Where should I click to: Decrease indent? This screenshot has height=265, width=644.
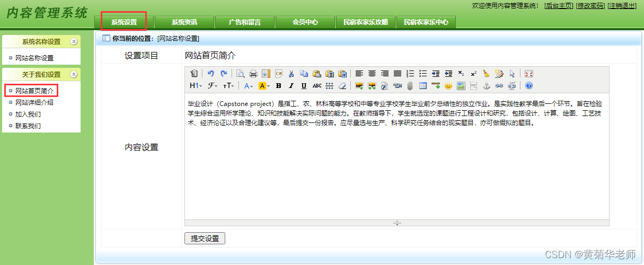pyautogui.click(x=448, y=74)
